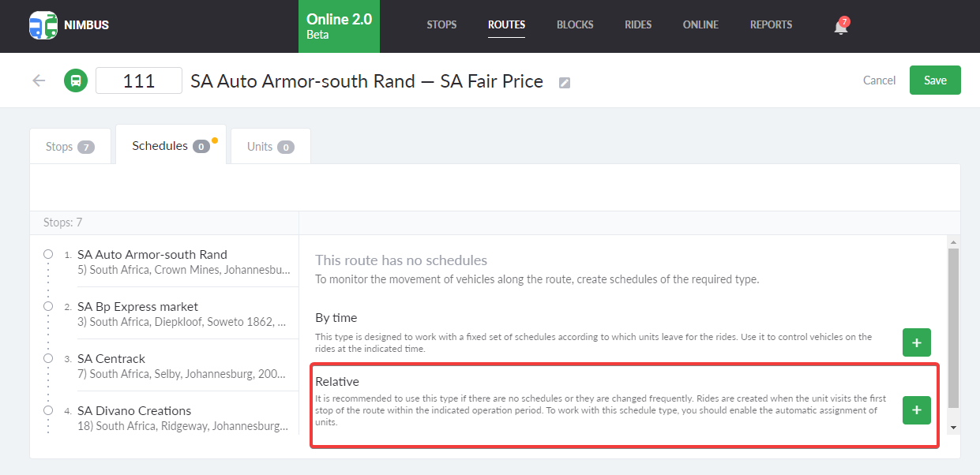The height and width of the screenshot is (475, 980).
Task: Switch to the Stops tab
Action: pos(70,147)
